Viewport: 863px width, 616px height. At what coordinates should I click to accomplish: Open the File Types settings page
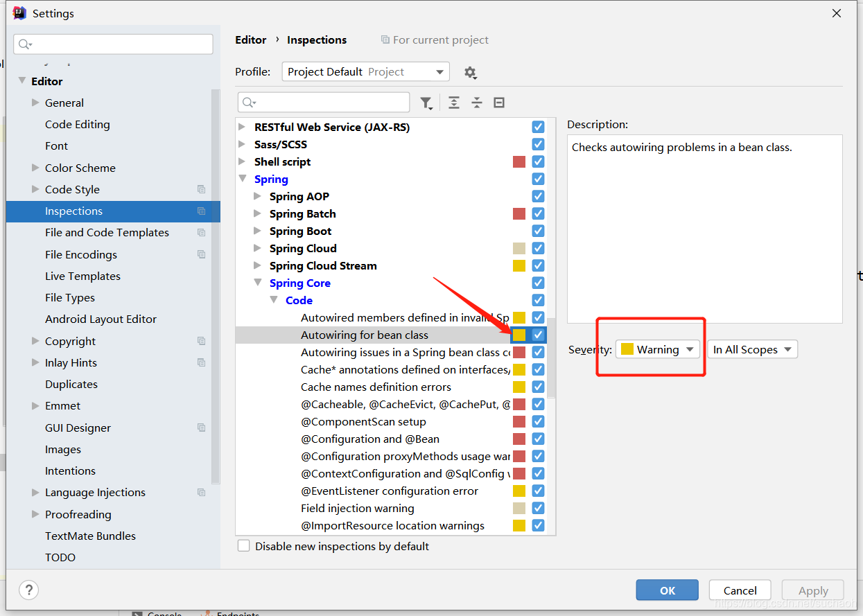tap(70, 297)
